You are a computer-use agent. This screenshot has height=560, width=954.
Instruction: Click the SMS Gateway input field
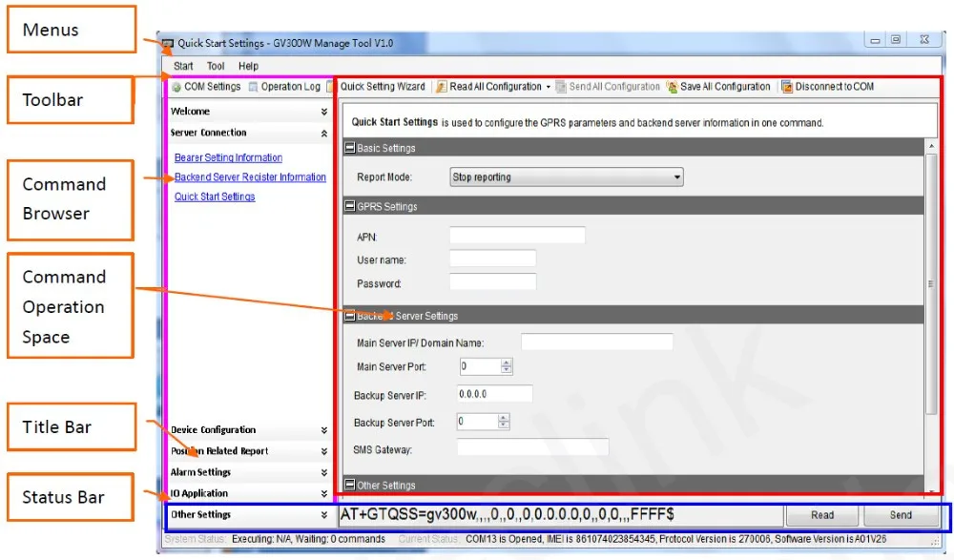532,447
